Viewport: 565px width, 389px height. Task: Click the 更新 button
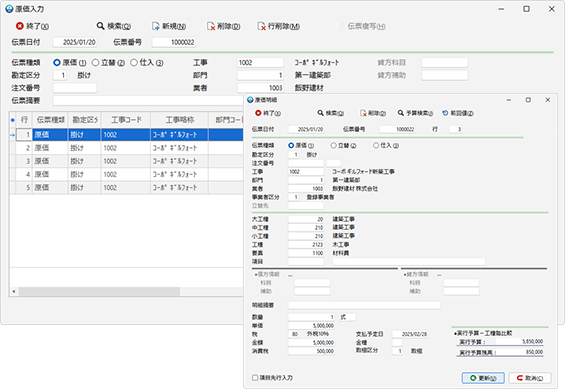click(483, 378)
